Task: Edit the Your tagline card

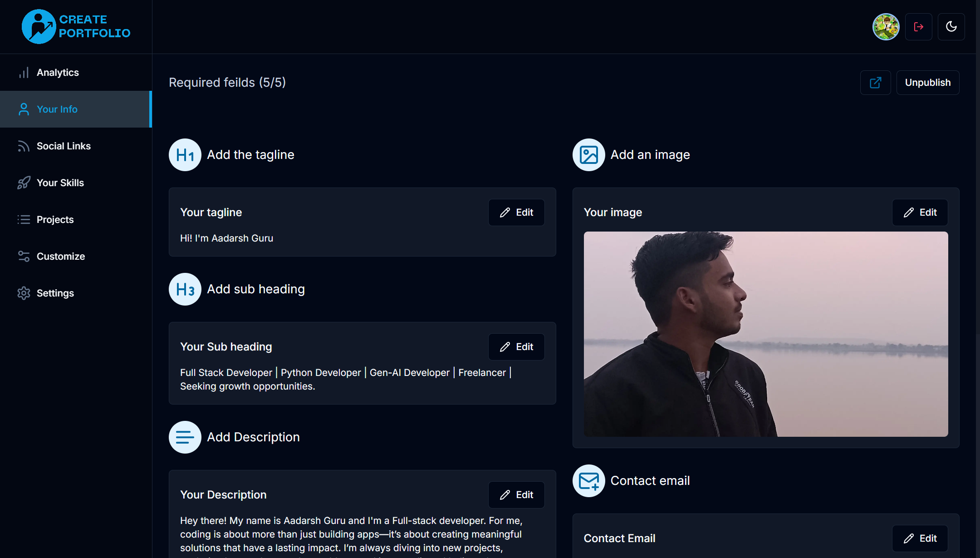Action: (x=516, y=212)
